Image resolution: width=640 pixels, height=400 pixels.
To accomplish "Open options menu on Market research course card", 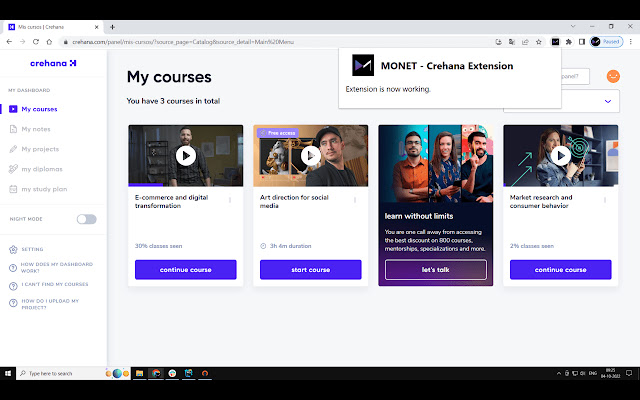I will click(x=604, y=200).
